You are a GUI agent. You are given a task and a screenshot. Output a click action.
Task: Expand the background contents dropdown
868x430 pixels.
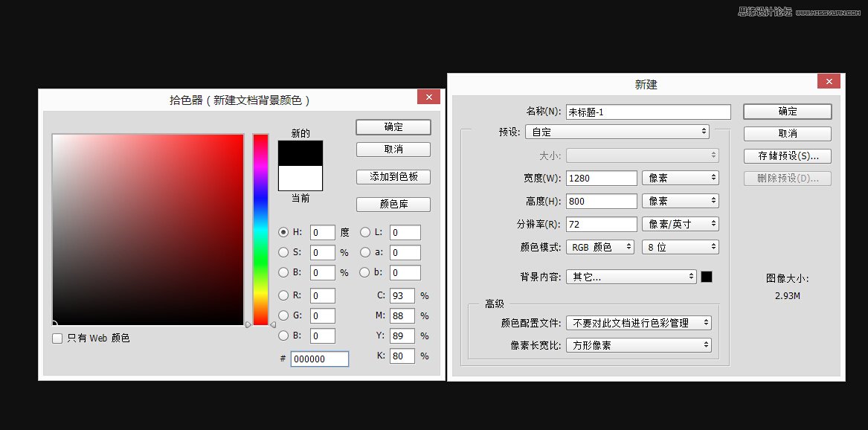point(631,277)
